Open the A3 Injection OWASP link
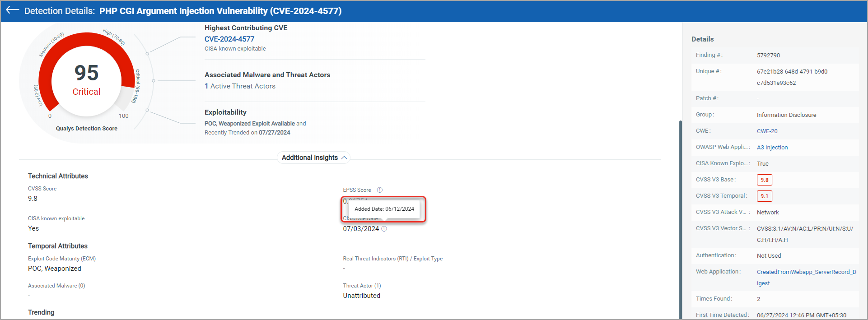The height and width of the screenshot is (320, 868). pos(772,148)
